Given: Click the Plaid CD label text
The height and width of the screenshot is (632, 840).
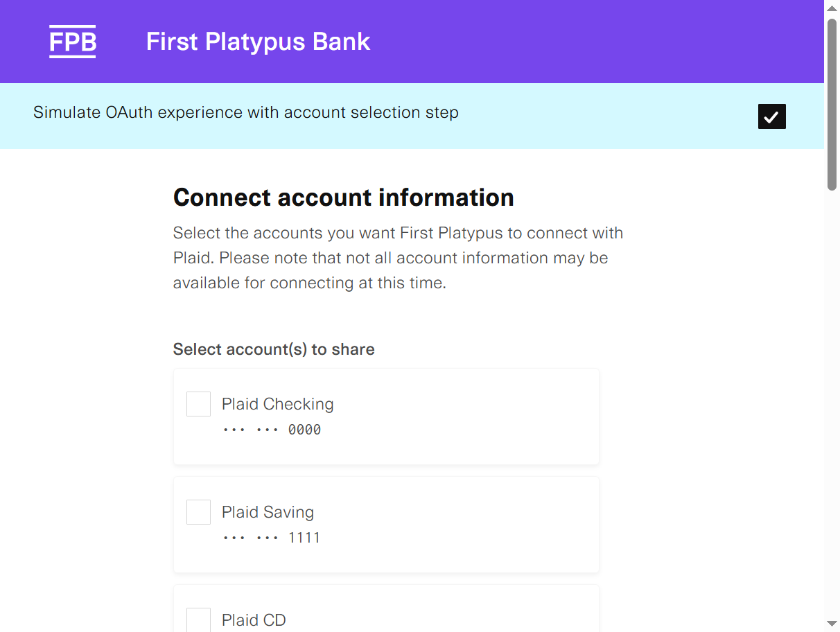Looking at the screenshot, I should [254, 620].
